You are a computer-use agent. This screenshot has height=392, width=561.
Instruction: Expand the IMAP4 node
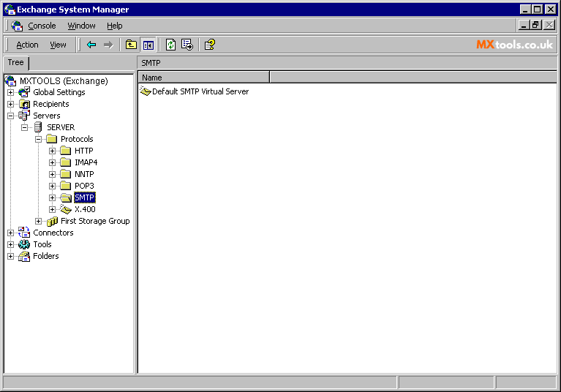click(x=52, y=163)
